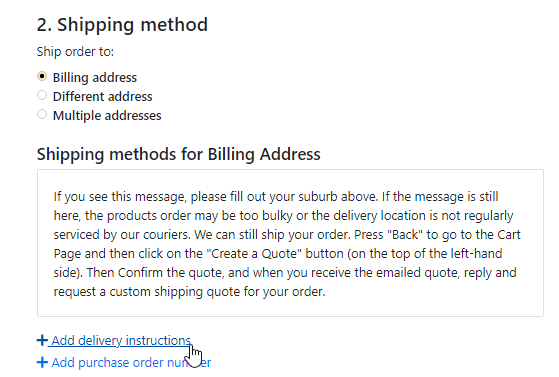The width and height of the screenshot is (559, 377).
Task: Pick the Multiple addresses radio button
Action: (42, 114)
